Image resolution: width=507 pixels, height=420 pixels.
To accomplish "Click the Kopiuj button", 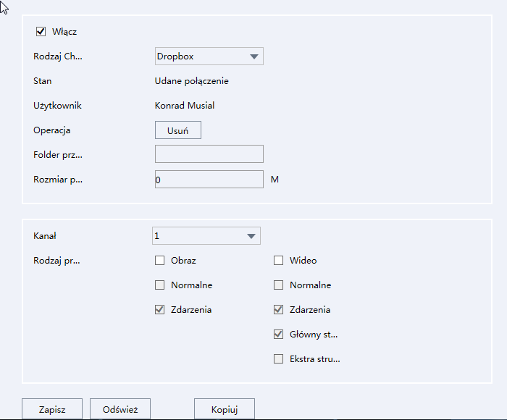I will 225,409.
